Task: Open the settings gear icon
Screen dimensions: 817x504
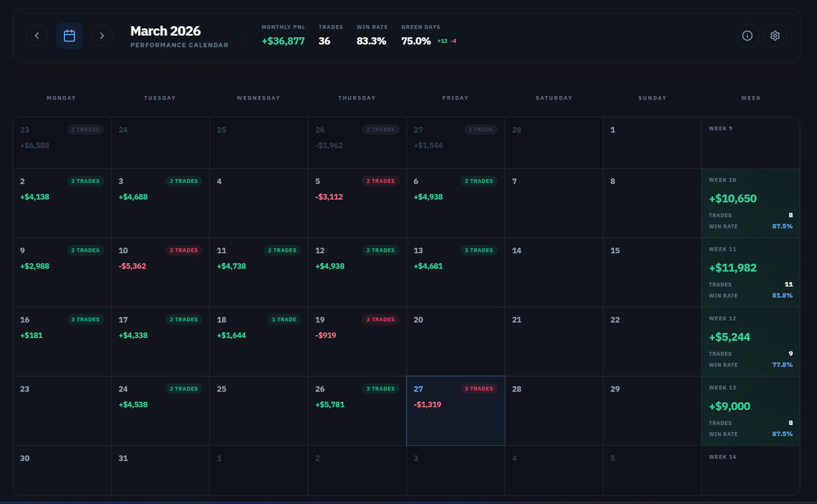Action: point(775,36)
